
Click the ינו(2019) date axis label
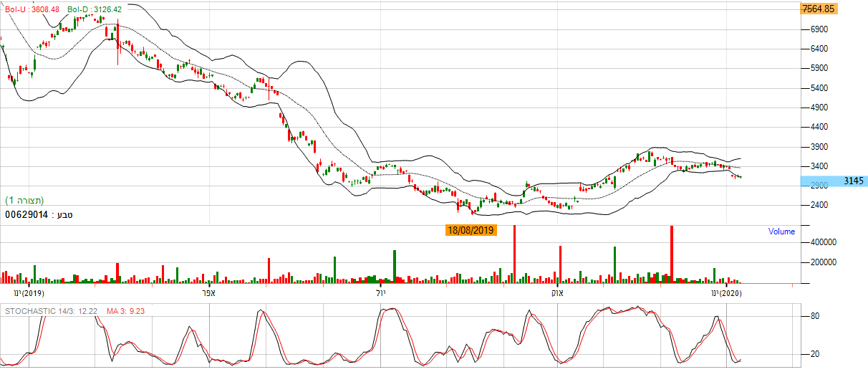pos(29,294)
